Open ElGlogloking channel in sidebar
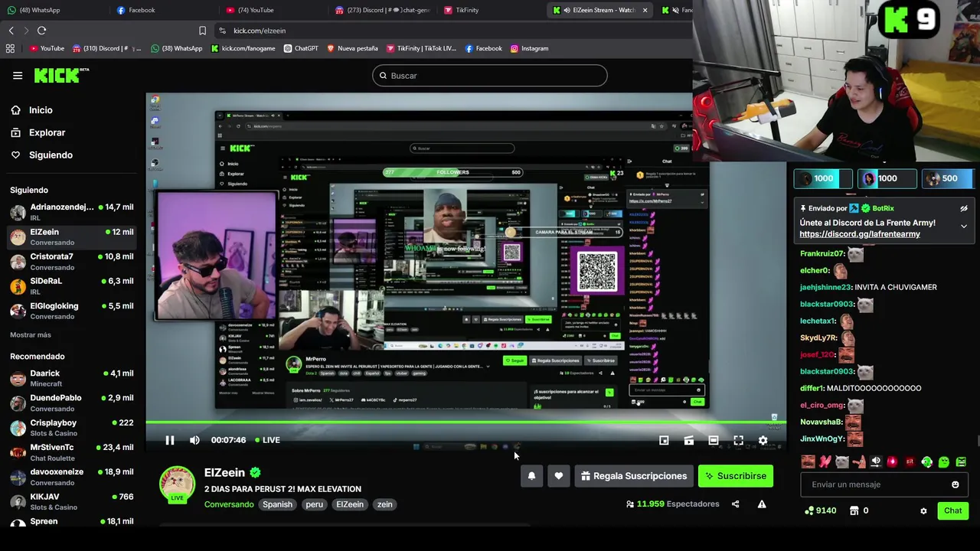 point(72,311)
